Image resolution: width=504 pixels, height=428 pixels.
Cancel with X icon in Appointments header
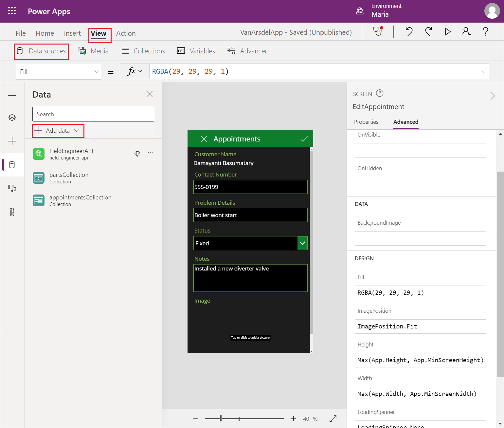tap(204, 139)
